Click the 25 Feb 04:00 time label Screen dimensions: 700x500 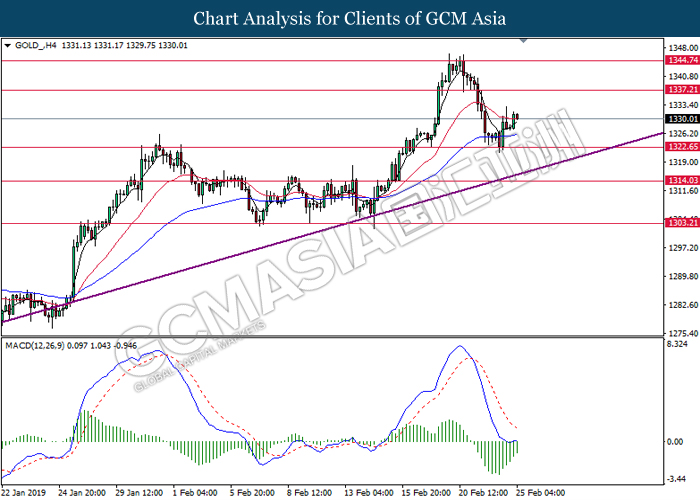[x=541, y=493]
